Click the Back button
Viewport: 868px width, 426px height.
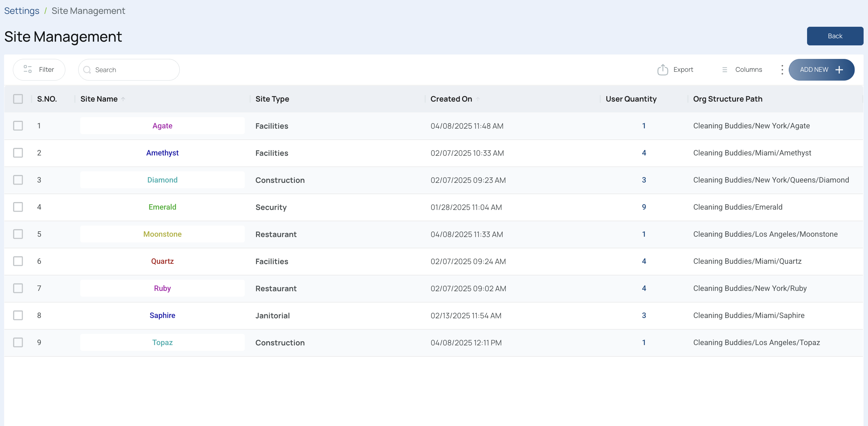(835, 36)
